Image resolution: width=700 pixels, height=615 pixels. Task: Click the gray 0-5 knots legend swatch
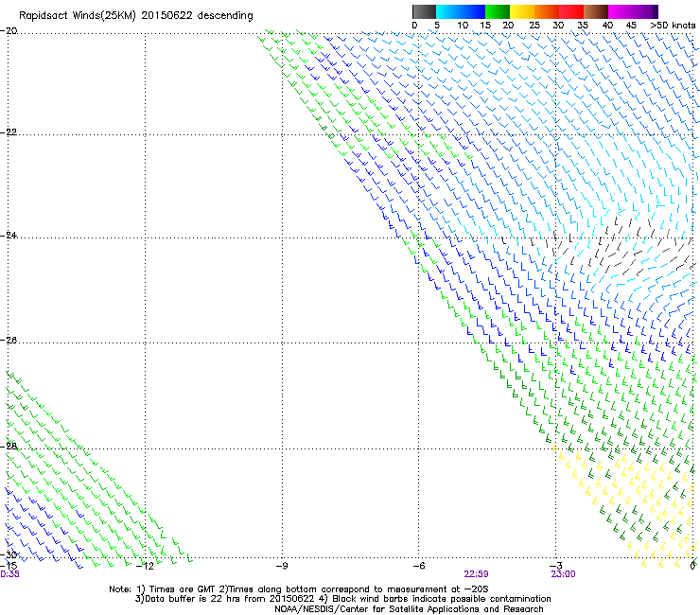point(424,11)
